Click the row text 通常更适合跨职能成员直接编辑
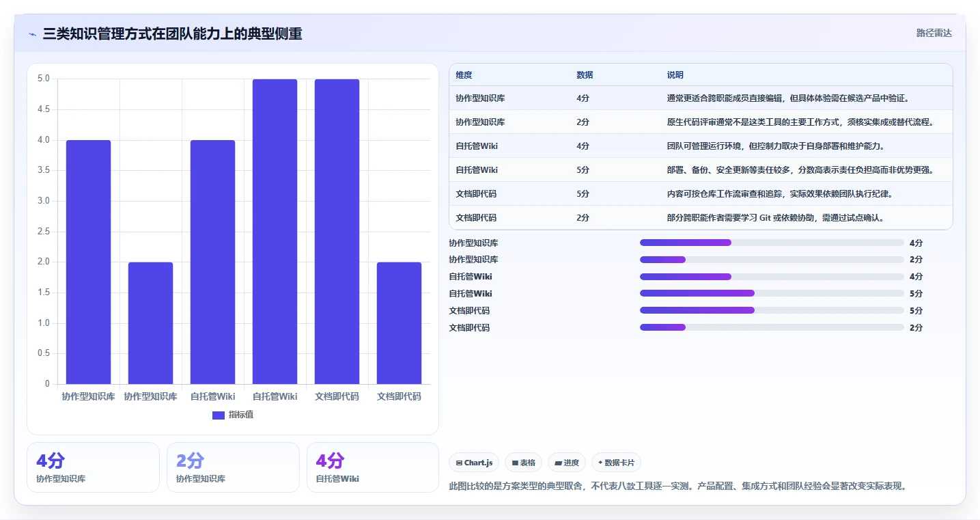The width and height of the screenshot is (980, 520). 725,98
